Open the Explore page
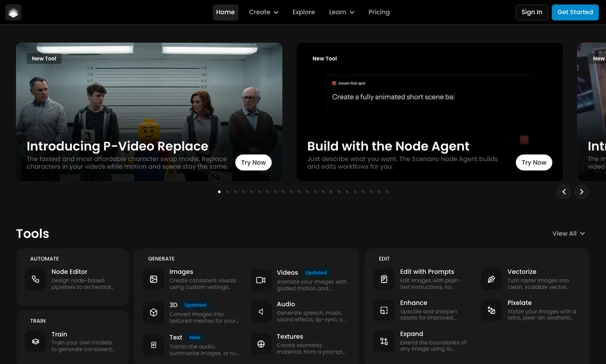606x364 pixels. click(x=304, y=12)
